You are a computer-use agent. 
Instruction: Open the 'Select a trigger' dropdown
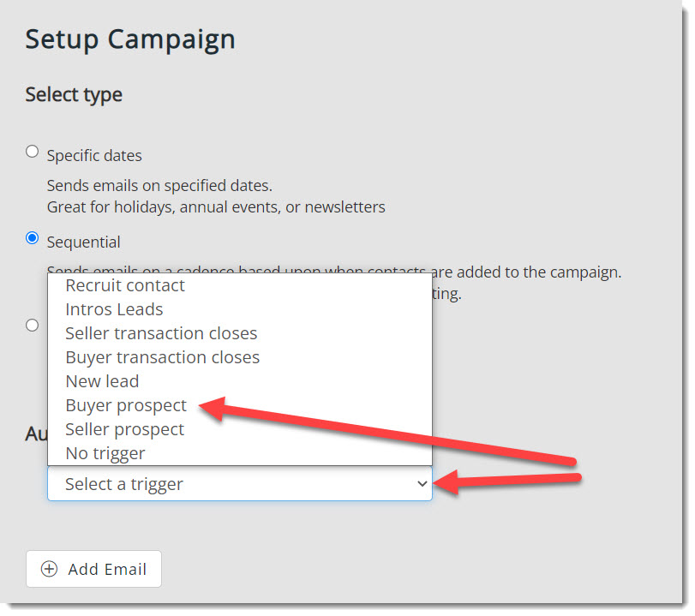point(239,484)
